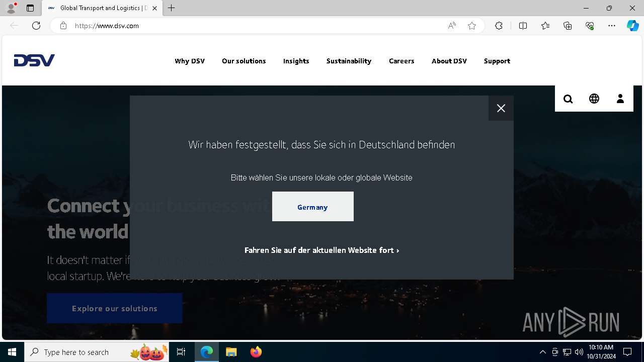Open the Insights menu
This screenshot has height=362, width=644.
(296, 61)
